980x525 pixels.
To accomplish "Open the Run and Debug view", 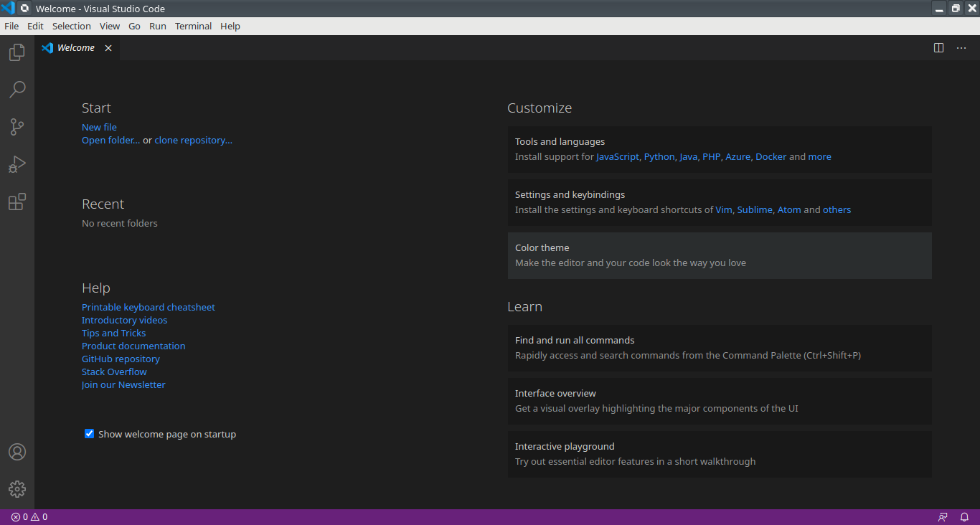I will pyautogui.click(x=17, y=164).
